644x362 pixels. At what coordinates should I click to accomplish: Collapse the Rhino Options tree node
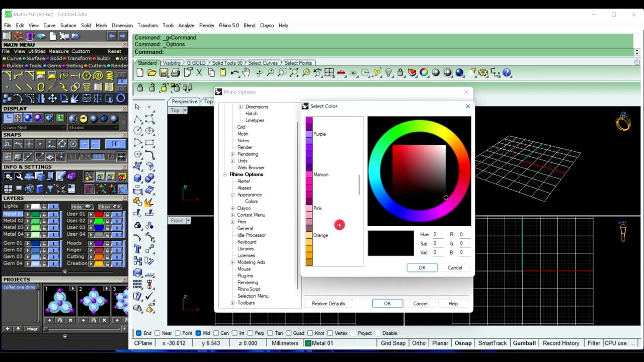(225, 174)
